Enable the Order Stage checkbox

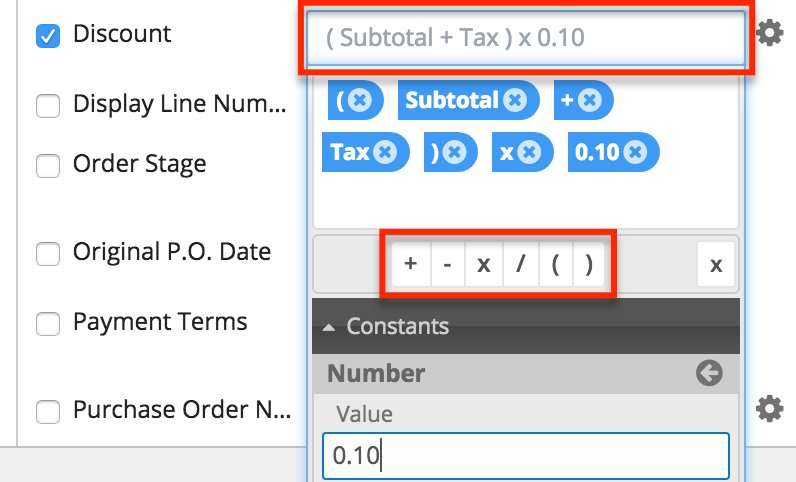coord(47,166)
